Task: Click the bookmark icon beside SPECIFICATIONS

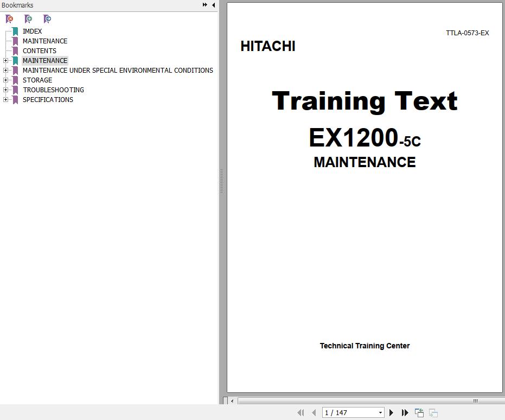Action: (15, 100)
